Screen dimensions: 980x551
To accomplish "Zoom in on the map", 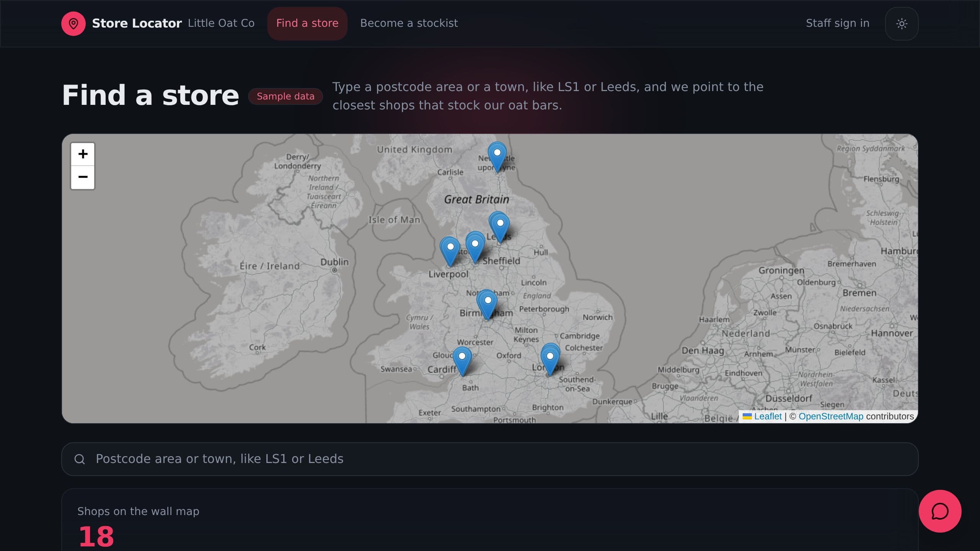I will pos(83,154).
